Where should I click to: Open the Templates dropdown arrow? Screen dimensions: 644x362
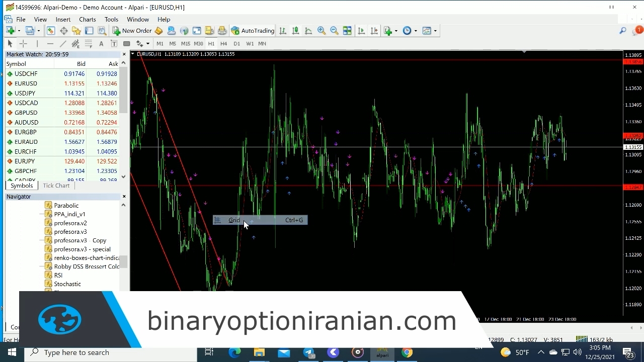click(x=435, y=31)
